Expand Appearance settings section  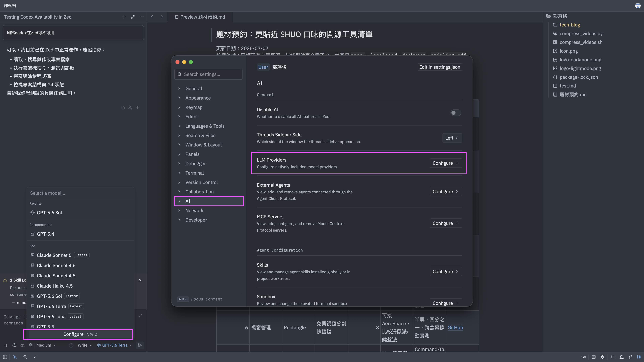pyautogui.click(x=179, y=98)
